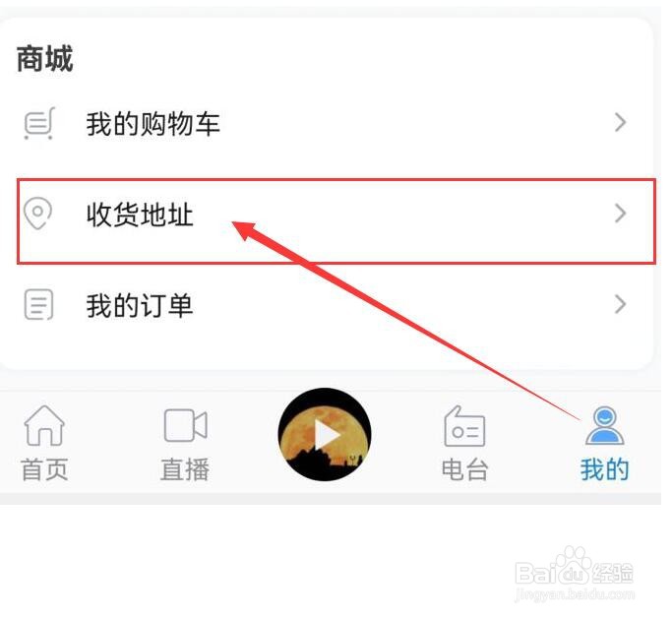Tap the shopping cart icon
The height and width of the screenshot is (618, 672).
pos(39,123)
